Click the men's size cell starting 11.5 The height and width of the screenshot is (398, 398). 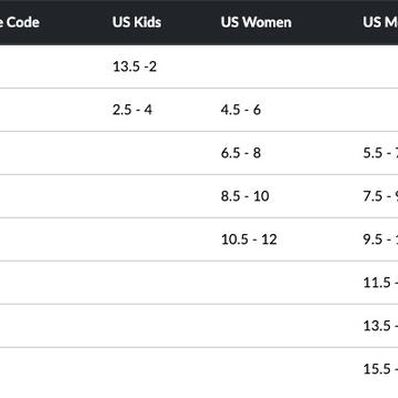click(380, 283)
